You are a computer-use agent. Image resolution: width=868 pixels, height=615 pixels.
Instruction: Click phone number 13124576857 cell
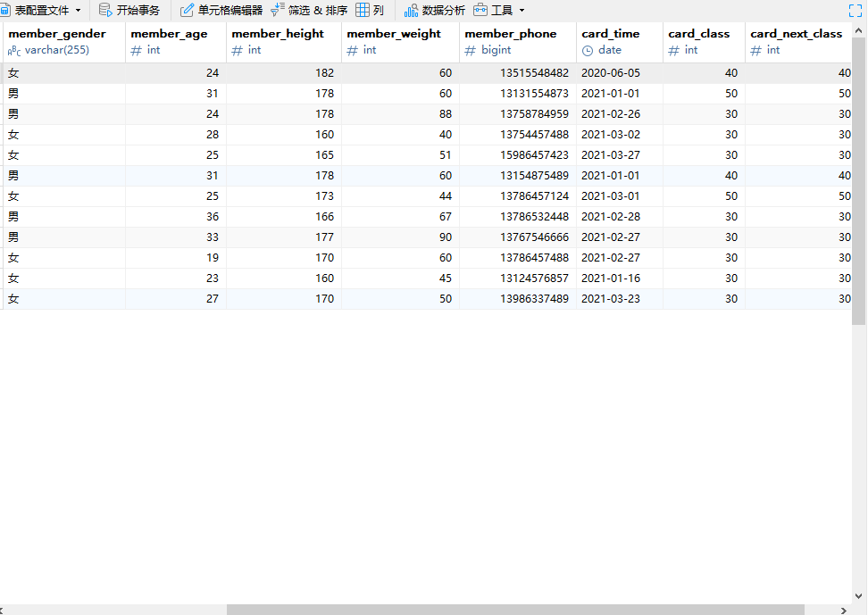point(518,278)
